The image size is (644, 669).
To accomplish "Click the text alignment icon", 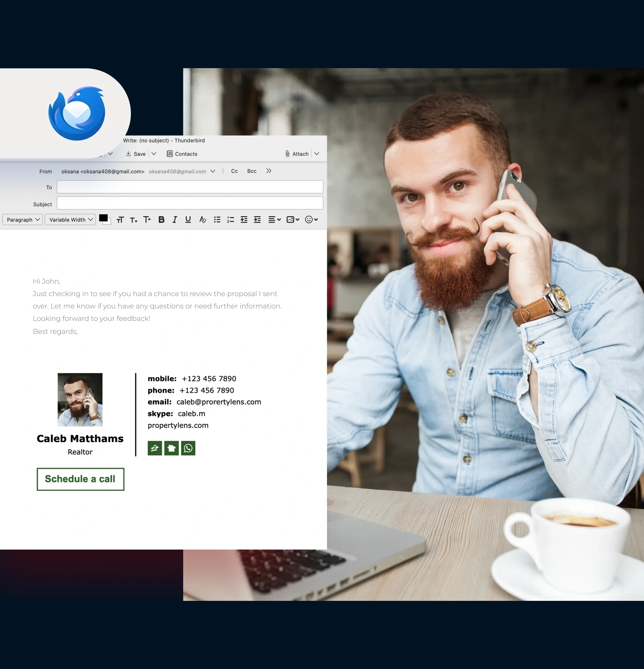I will tap(272, 219).
